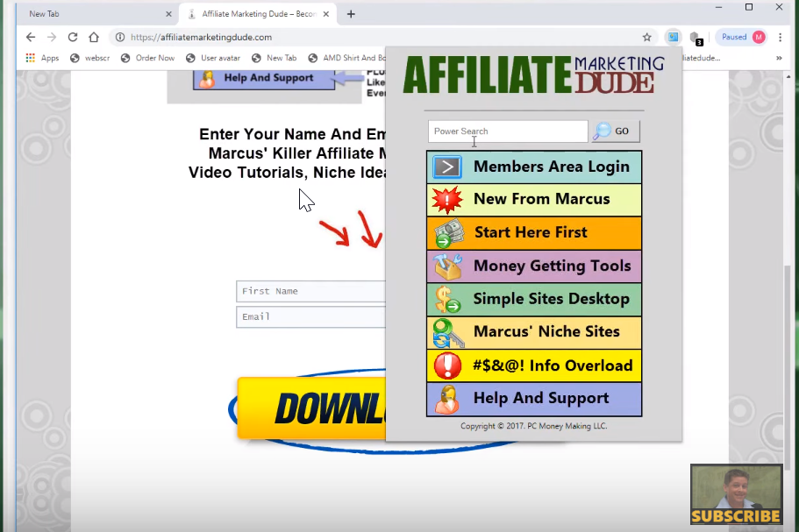The image size is (799, 532).
Task: Open the Order Now bookmark
Action: [147, 58]
